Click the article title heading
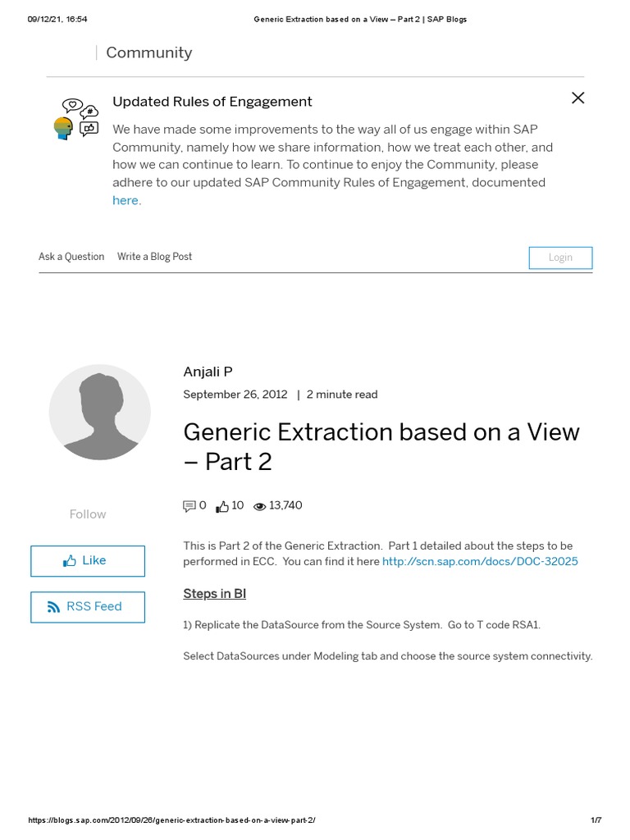 click(x=381, y=446)
